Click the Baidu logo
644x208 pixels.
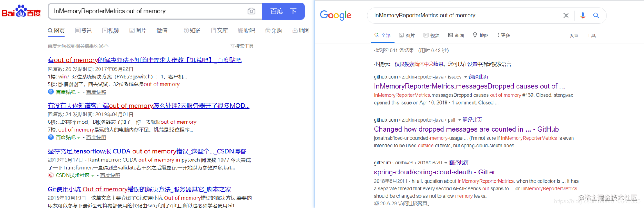[x=21, y=11]
